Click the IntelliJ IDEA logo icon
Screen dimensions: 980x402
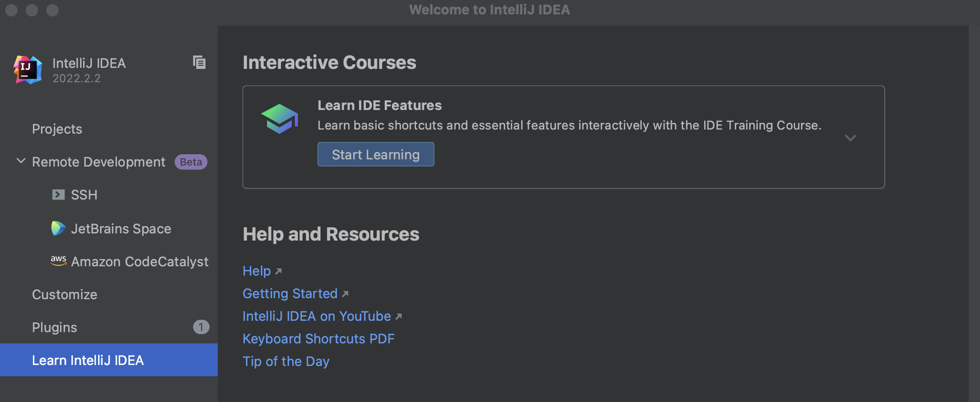pos(28,70)
